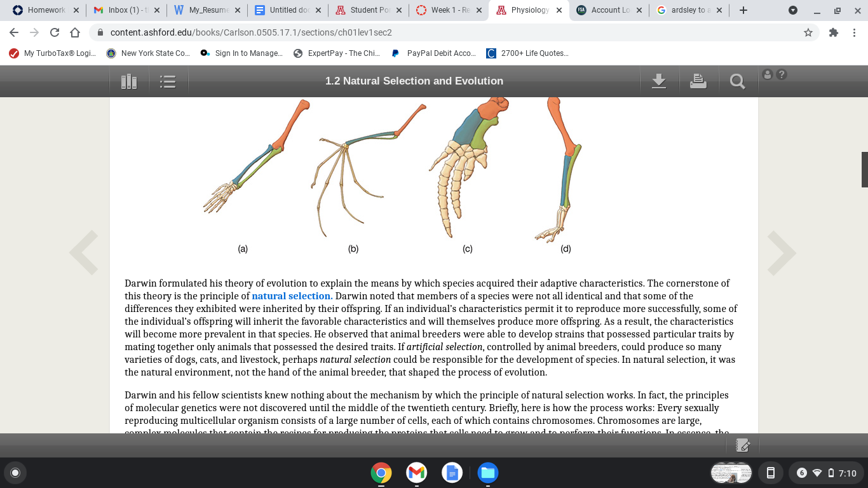
Task: Open My TurboTax Login bookmark
Action: pos(52,53)
